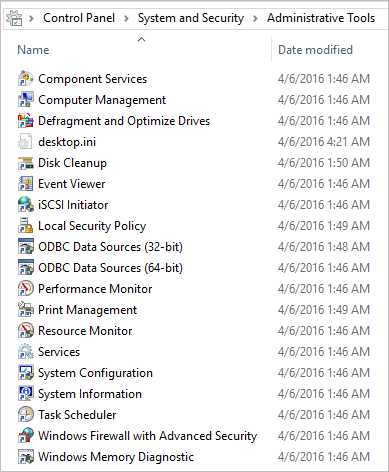Select the ODBC Data Sources (64-bit) label
The width and height of the screenshot is (389, 472).
tap(110, 268)
